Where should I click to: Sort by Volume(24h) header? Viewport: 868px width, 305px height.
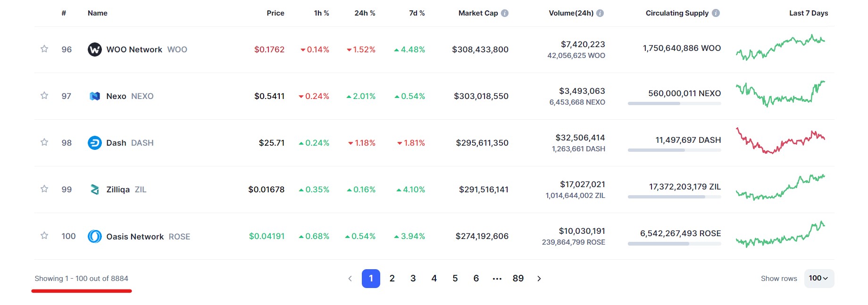coord(571,13)
